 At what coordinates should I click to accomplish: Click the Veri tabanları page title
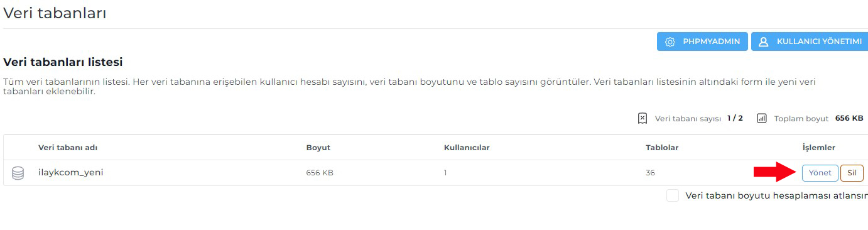pos(55,13)
